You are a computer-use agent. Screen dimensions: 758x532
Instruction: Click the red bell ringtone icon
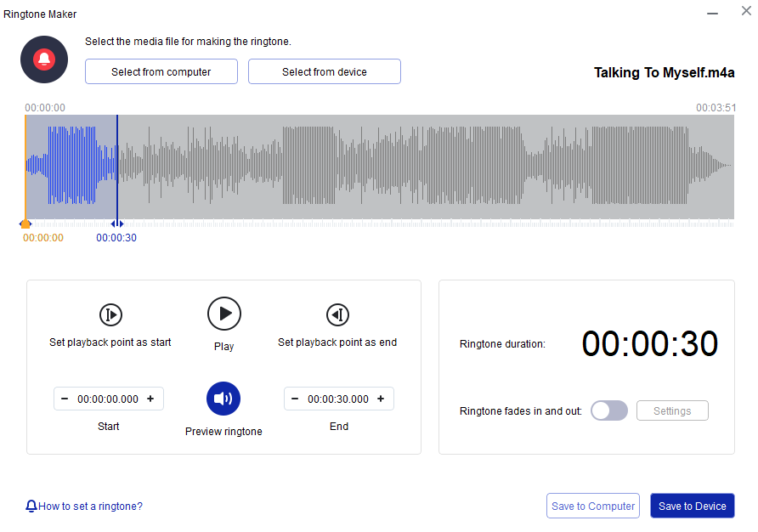pos(44,59)
